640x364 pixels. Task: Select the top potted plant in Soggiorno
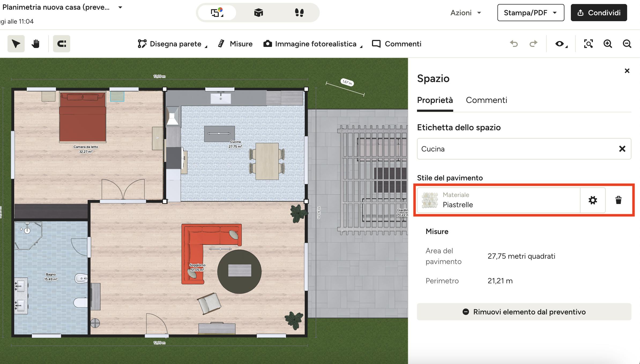298,214
